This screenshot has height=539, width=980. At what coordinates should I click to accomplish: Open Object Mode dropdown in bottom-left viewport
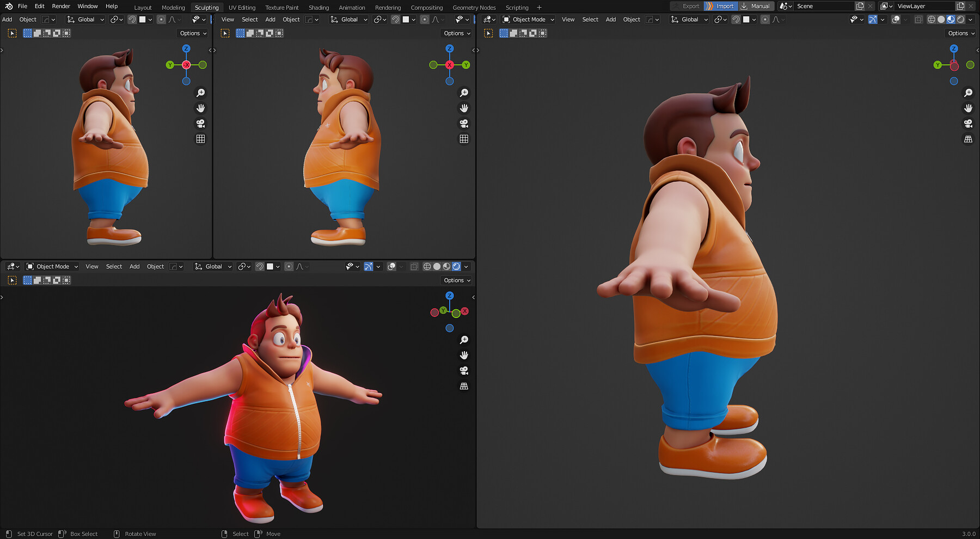(x=52, y=267)
